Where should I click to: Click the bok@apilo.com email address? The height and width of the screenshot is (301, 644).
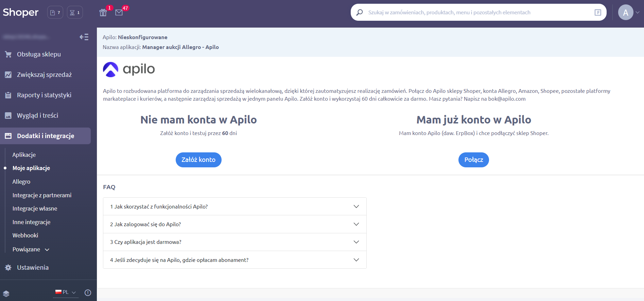[x=507, y=99]
